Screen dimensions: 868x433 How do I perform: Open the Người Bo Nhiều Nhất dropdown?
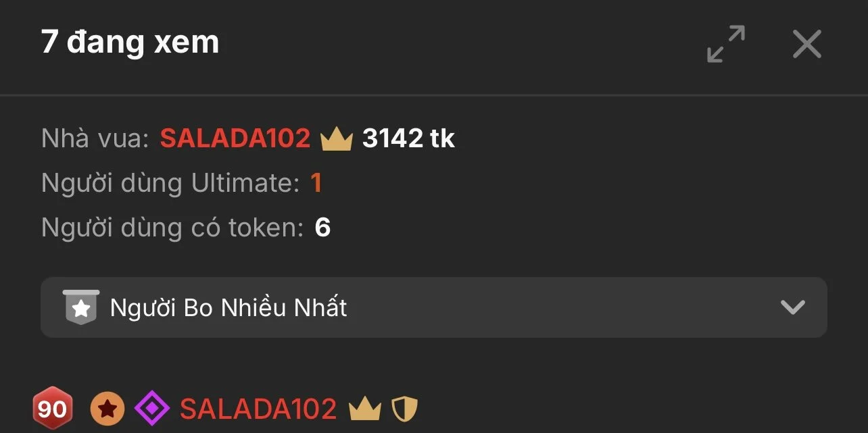pyautogui.click(x=433, y=307)
